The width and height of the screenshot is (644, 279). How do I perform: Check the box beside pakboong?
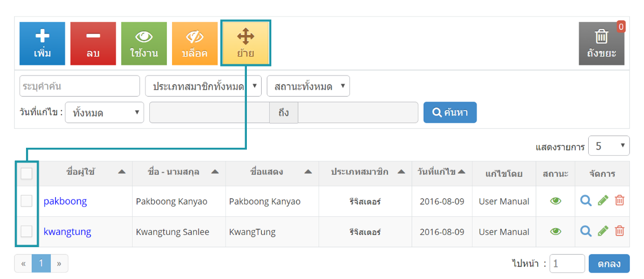click(27, 201)
